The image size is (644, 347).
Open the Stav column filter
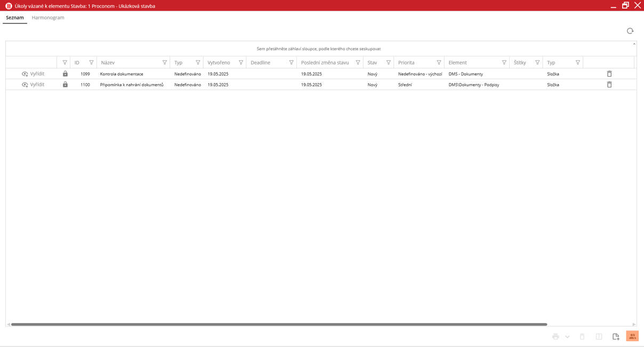click(388, 63)
